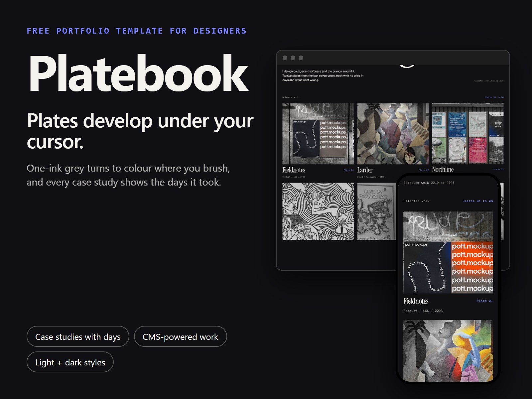Click 'Product / iOS / 2026' in phone mockup
This screenshot has width=532, height=399.
click(x=423, y=311)
